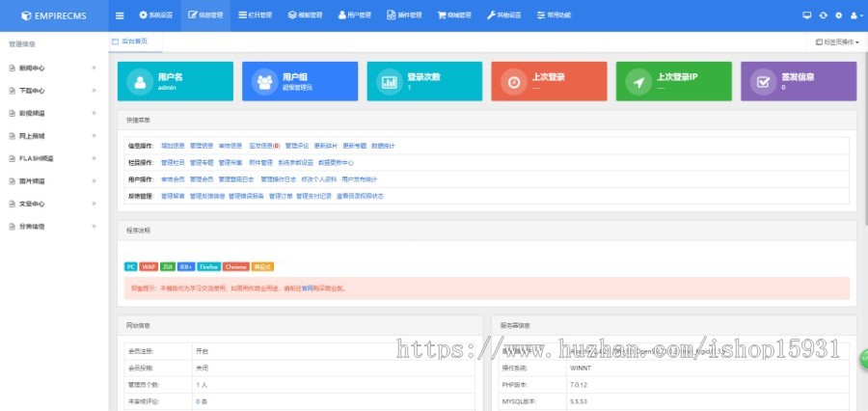This screenshot has width=868, height=411.
Task: Click the green floating circle at right edge
Action: coord(863,360)
